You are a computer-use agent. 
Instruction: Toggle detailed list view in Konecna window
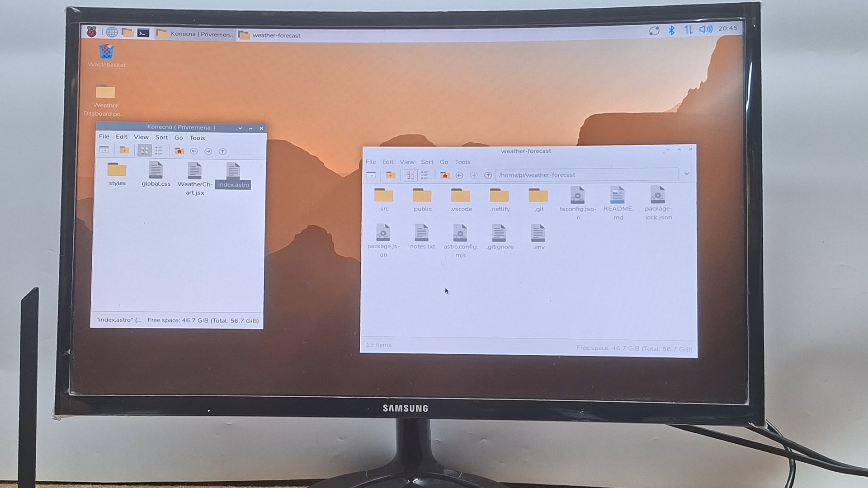click(x=159, y=151)
